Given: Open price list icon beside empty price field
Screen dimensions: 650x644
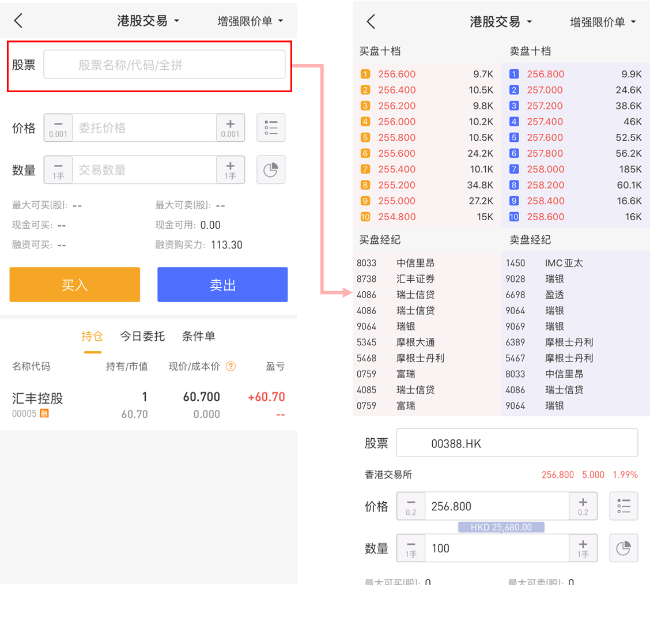Looking at the screenshot, I should (x=271, y=127).
